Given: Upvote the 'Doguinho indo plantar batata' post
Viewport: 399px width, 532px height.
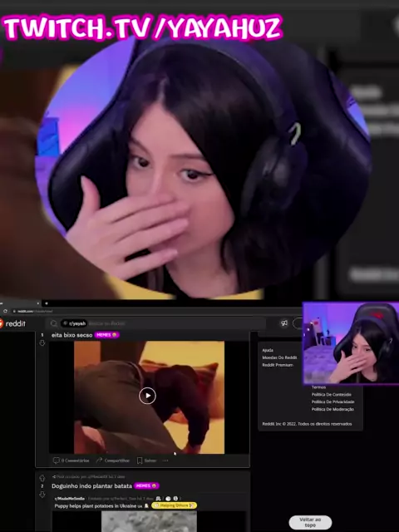Looking at the screenshot, I should coord(42,478).
